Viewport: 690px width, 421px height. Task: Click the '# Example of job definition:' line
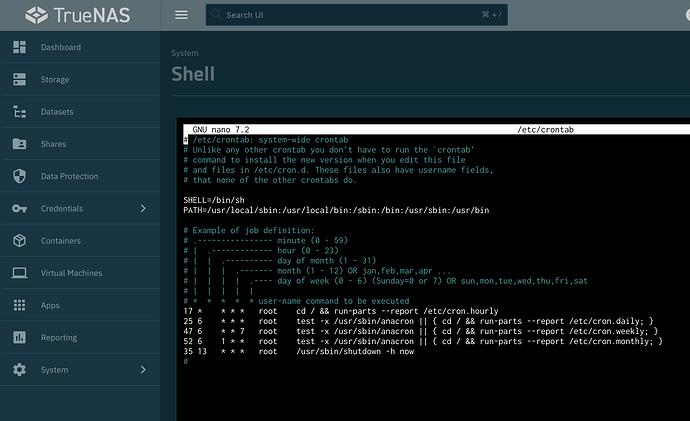click(249, 231)
